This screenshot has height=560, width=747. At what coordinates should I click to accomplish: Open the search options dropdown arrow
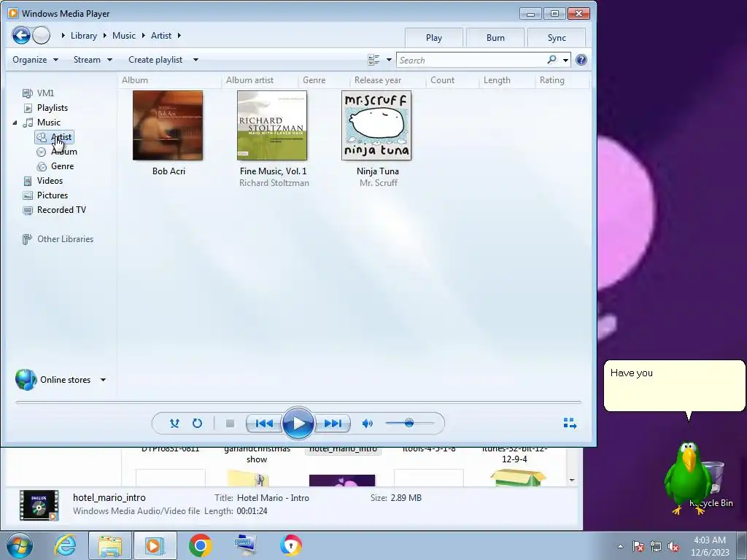[565, 60]
